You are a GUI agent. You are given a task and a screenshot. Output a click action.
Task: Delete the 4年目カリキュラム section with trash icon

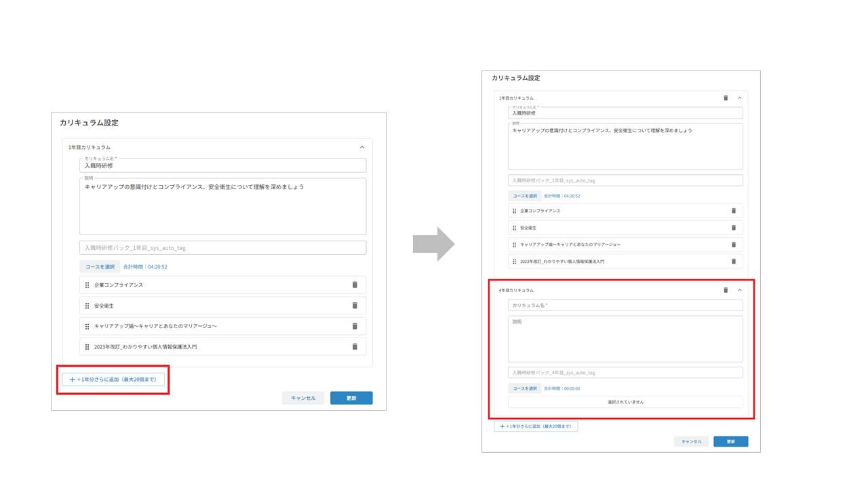(x=726, y=290)
